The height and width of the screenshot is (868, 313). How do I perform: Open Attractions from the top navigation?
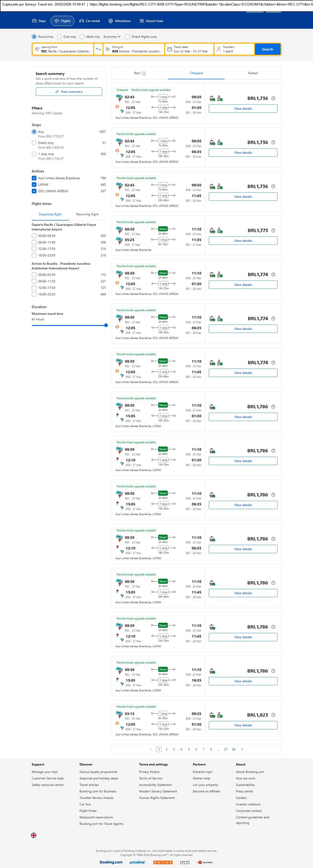tap(119, 21)
